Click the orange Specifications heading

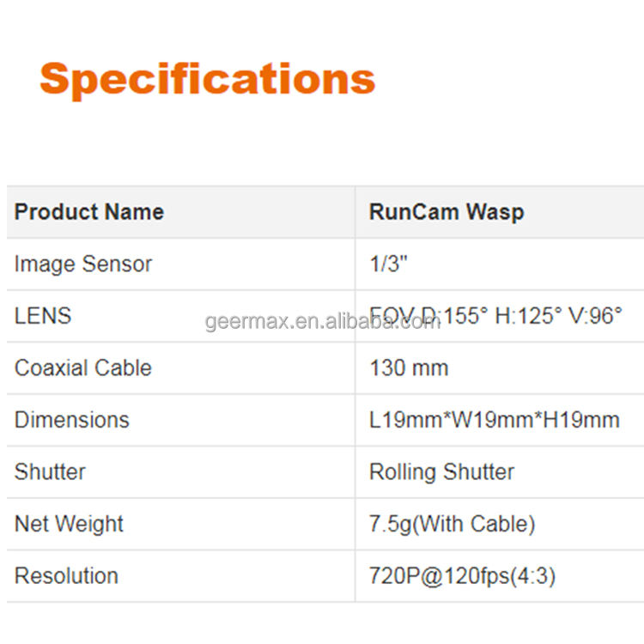point(207,78)
